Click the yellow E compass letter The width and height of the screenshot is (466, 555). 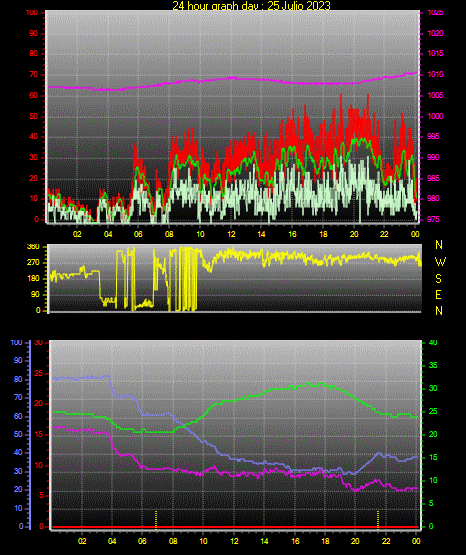click(x=438, y=295)
